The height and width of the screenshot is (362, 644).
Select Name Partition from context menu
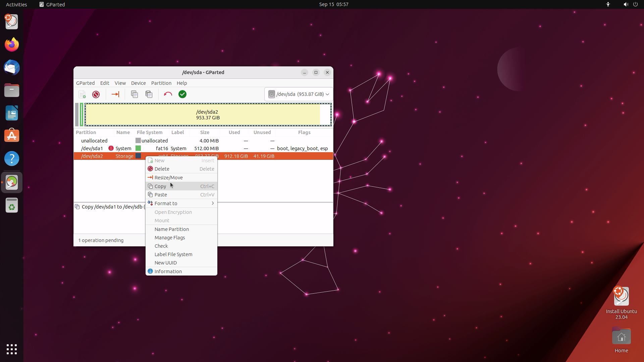coord(181,229)
